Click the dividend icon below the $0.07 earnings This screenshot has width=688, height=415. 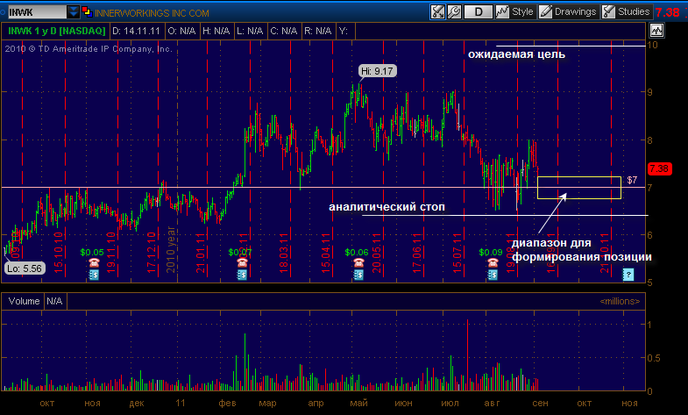(x=242, y=275)
